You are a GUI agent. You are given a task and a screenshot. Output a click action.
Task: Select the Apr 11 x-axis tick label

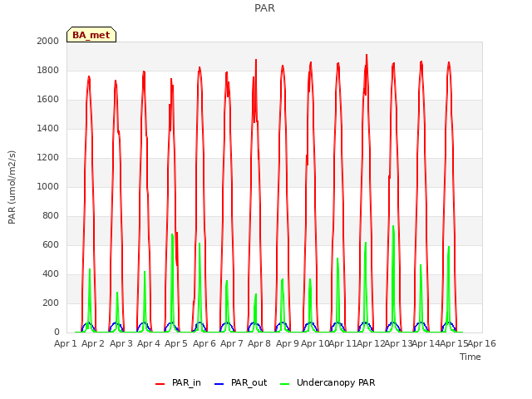343,343
